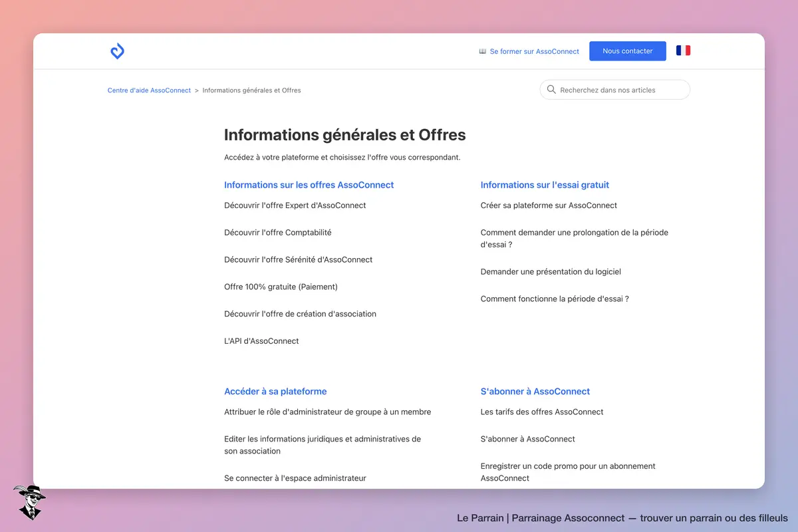Open Comment fonctionne la période d'essai article
The width and height of the screenshot is (798, 532).
(x=555, y=299)
